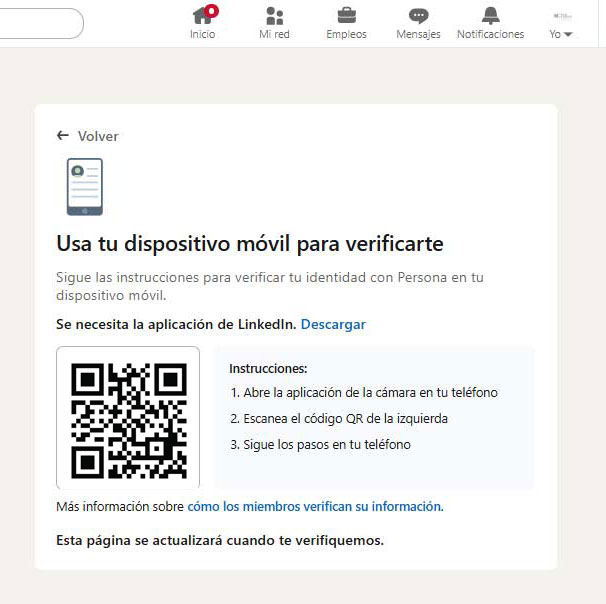
Task: Click step 'Sigue los pasos en tu teléfono'
Action: pos(320,444)
